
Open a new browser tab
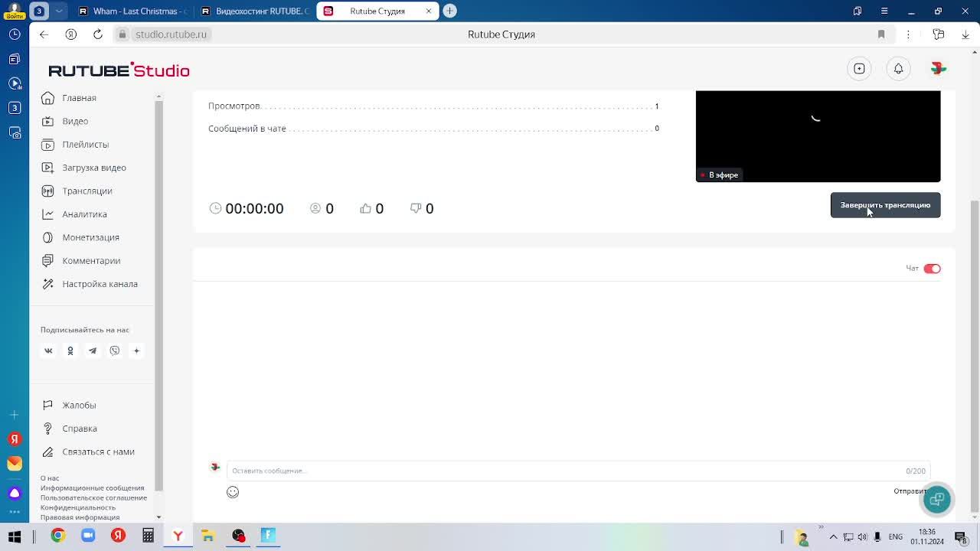click(x=449, y=11)
